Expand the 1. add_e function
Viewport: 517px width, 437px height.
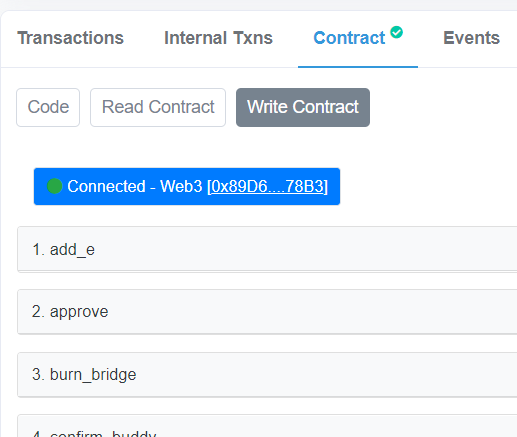coord(267,249)
